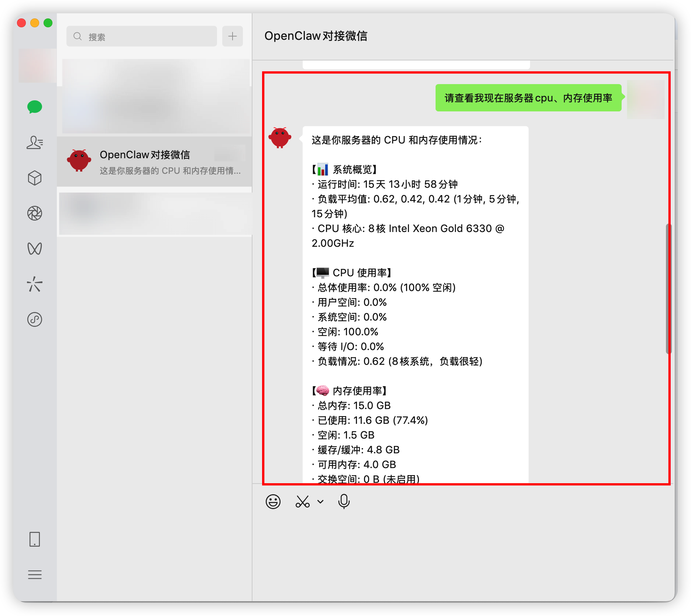Image resolution: width=691 pixels, height=616 pixels.
Task: Expand the screenshot options dropdown arrow
Action: [320, 502]
